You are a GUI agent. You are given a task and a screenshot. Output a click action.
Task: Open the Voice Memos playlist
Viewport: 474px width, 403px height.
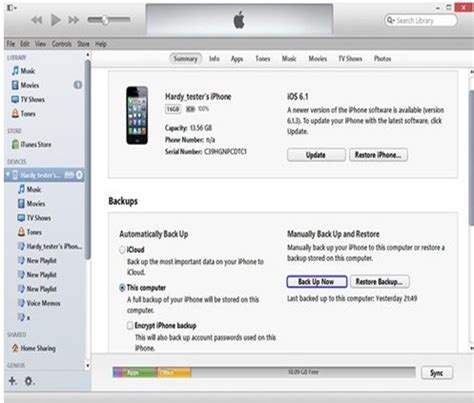coord(39,303)
